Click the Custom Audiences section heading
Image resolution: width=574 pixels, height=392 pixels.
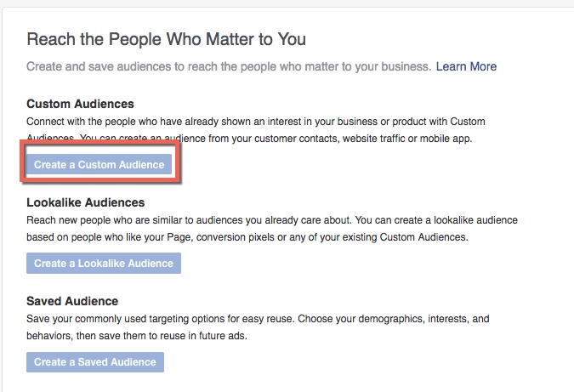80,104
